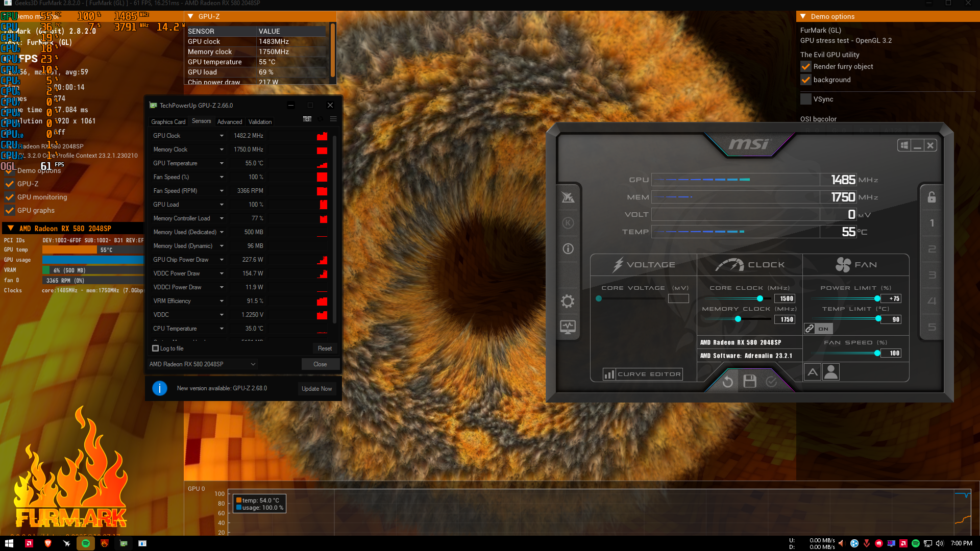Click the user-defined fan profile icon in Afterburner

(x=831, y=372)
